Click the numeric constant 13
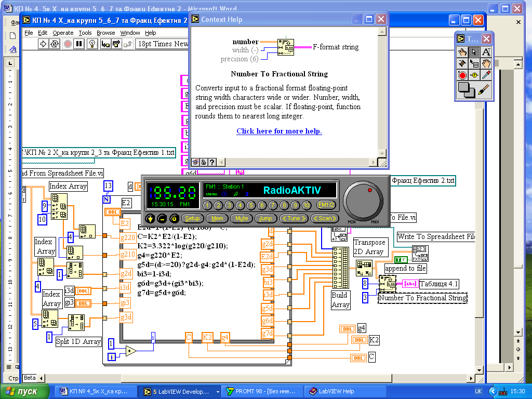 pos(108,186)
